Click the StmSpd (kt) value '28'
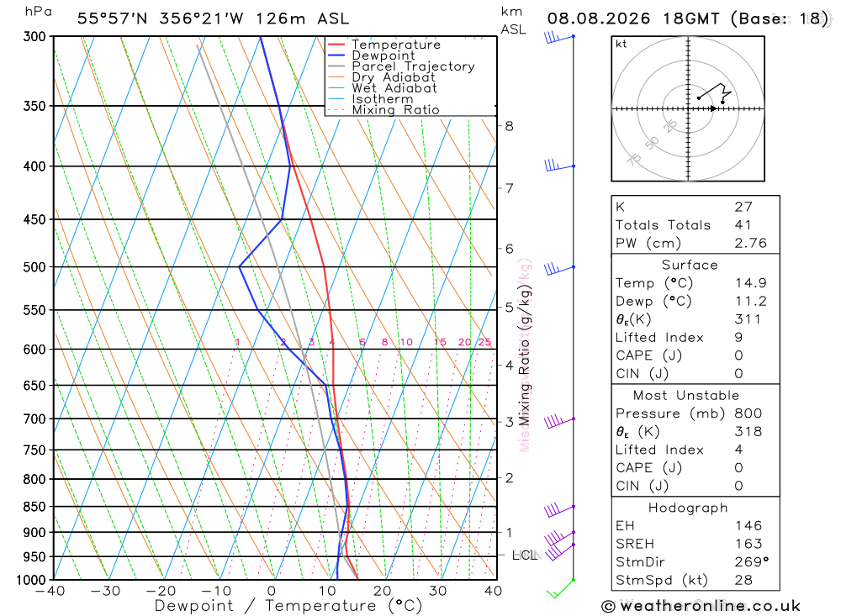841x616 pixels. click(744, 580)
